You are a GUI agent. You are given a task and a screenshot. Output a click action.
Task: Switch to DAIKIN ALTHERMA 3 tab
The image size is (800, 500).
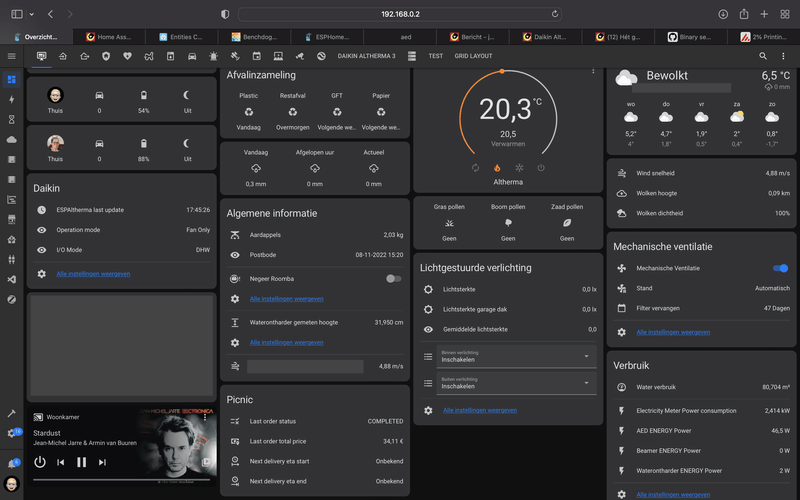tap(366, 56)
